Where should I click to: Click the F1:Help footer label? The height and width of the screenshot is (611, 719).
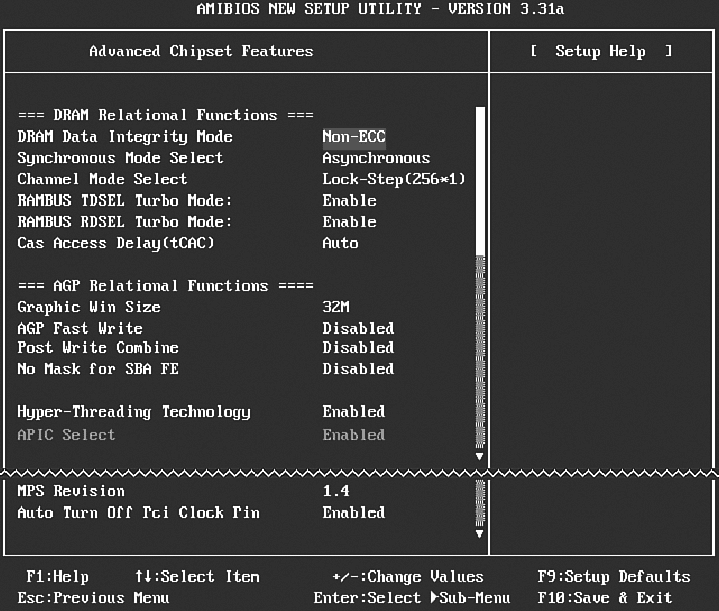(57, 577)
